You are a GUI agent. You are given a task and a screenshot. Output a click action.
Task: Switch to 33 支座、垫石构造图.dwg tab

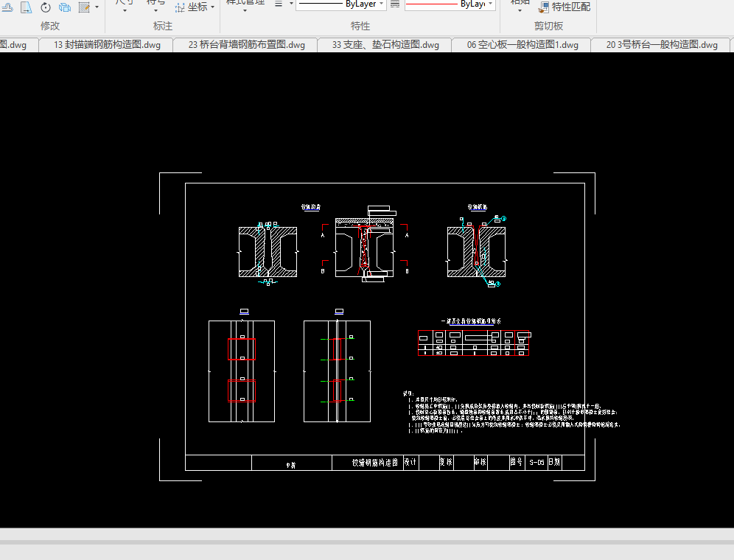385,45
